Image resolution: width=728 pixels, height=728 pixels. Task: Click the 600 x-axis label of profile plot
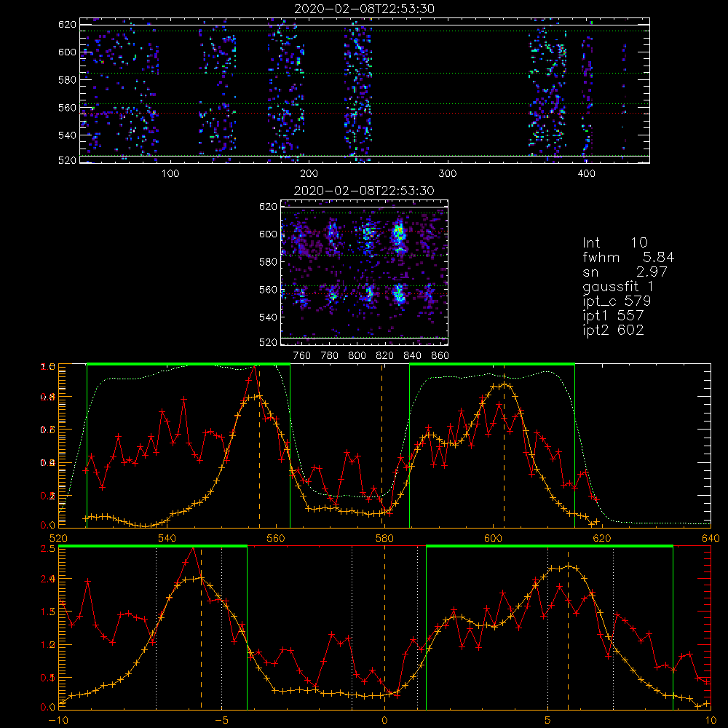[x=493, y=538]
